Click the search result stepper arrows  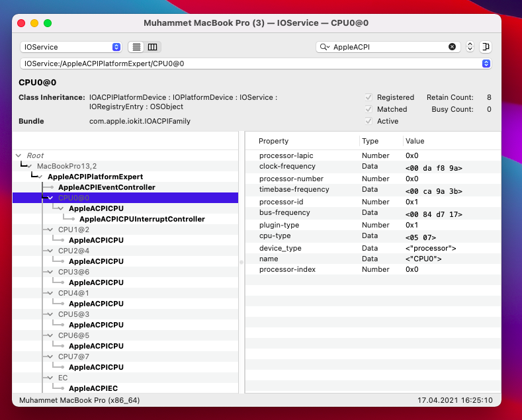470,47
